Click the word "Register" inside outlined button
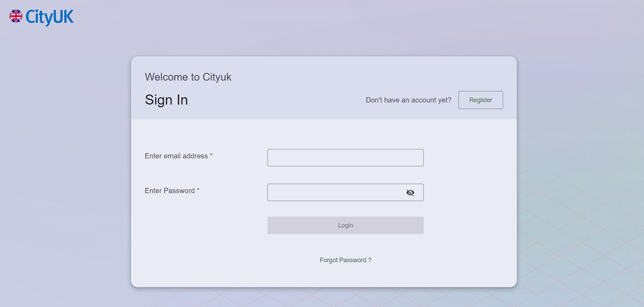Screen dimensions: 644x307 tap(480, 100)
